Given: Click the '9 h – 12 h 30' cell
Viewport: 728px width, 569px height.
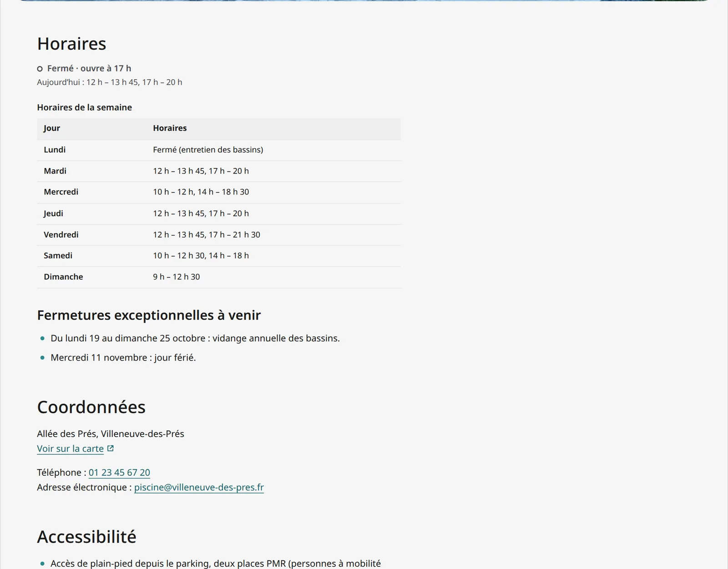Looking at the screenshot, I should [177, 277].
